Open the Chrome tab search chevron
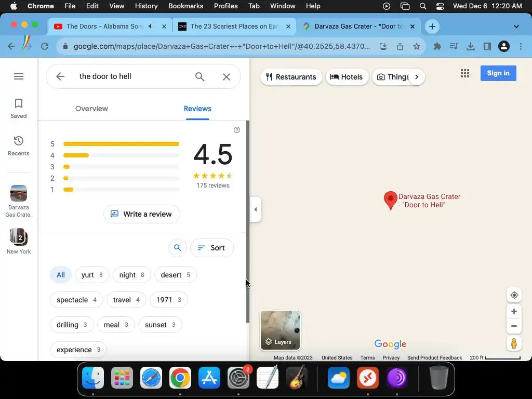532x399 pixels. coord(516,26)
